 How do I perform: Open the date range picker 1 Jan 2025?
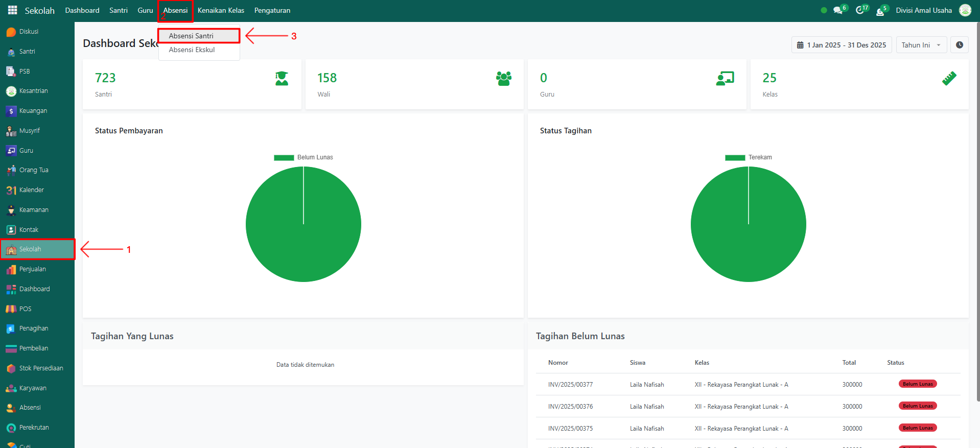[x=842, y=45]
